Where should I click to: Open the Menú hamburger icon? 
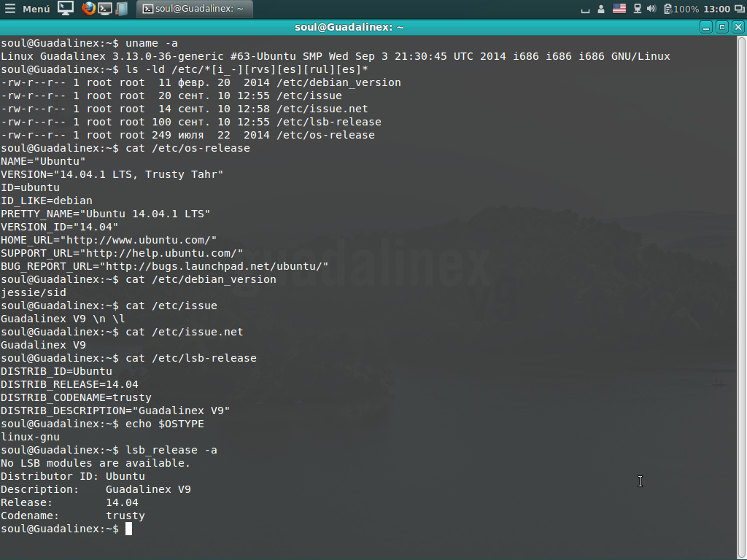pyautogui.click(x=10, y=9)
